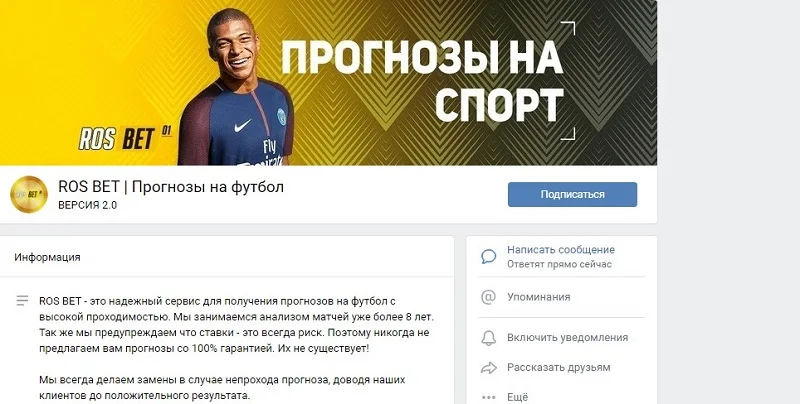Image resolution: width=800 pixels, height=404 pixels.
Task: Click the ROS BET gold avatar
Action: click(x=29, y=194)
